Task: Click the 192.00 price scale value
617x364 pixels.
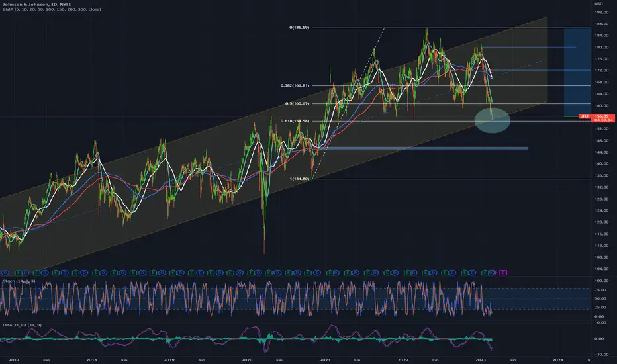Action: 602,12
